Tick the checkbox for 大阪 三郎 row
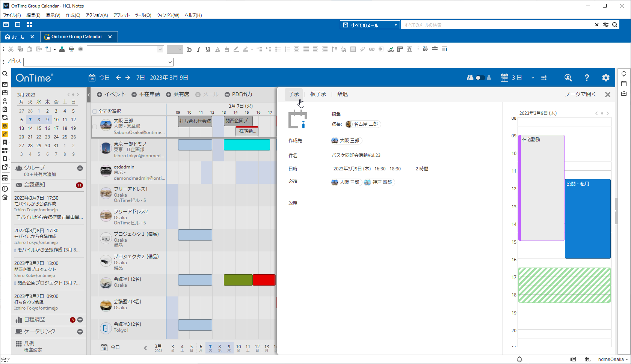The image size is (631, 364). [95, 127]
